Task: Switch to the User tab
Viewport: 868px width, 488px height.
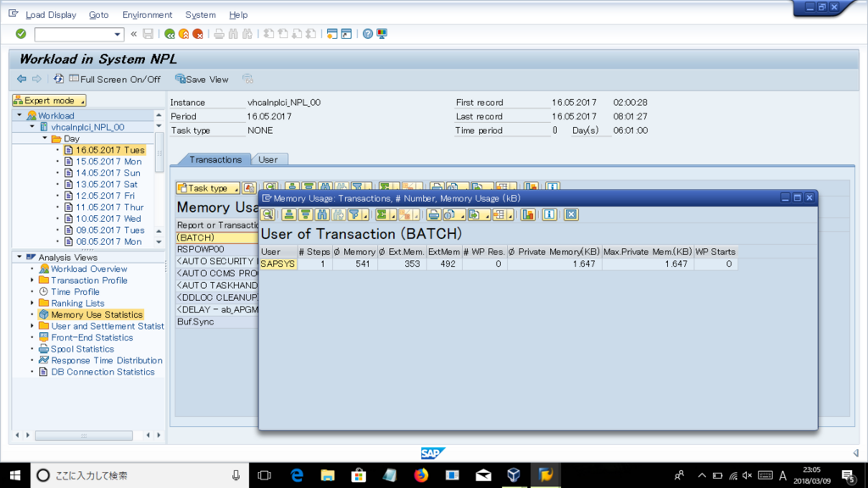Action: [268, 159]
